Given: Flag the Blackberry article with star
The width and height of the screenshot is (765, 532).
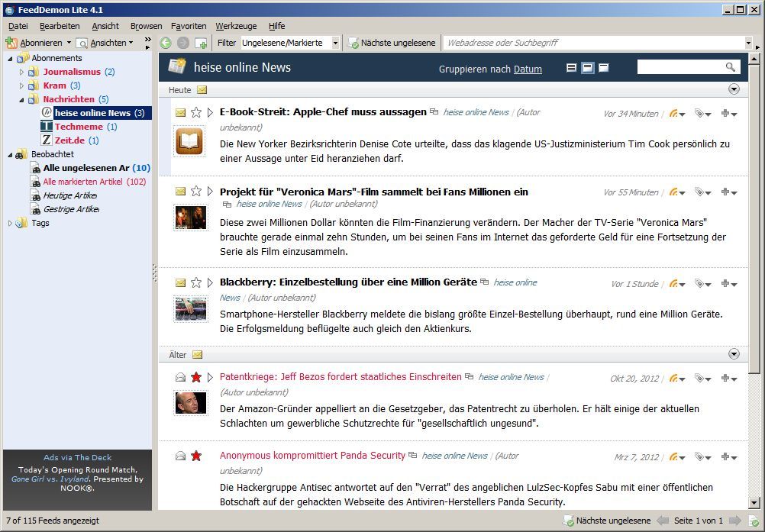Looking at the screenshot, I should (196, 282).
